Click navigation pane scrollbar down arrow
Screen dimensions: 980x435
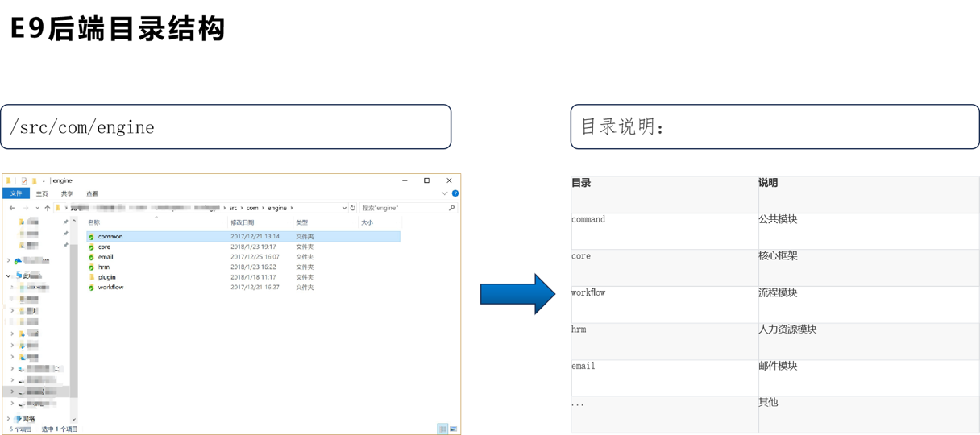[73, 419]
